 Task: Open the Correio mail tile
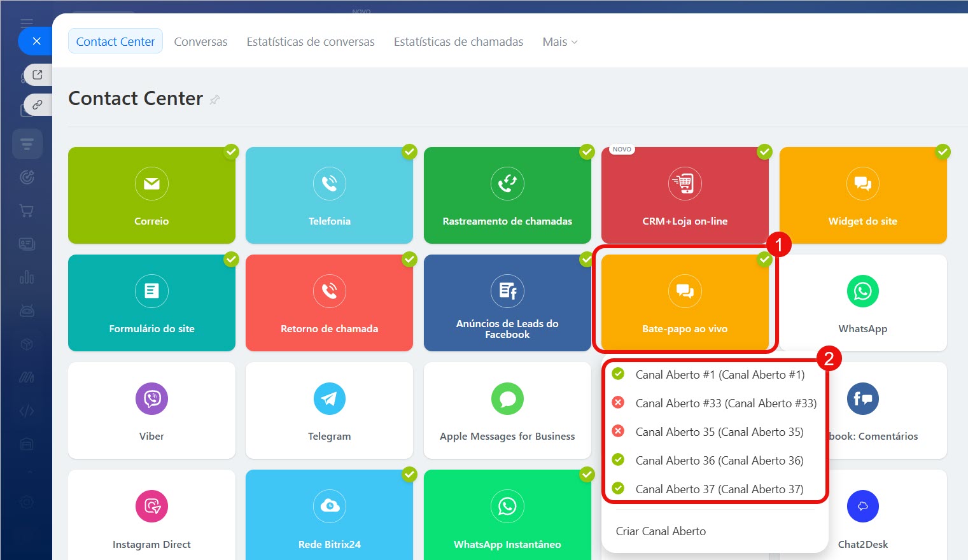click(151, 195)
